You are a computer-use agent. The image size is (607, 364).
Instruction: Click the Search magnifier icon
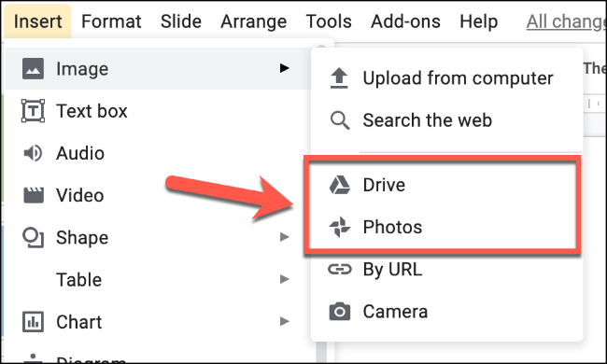[340, 119]
